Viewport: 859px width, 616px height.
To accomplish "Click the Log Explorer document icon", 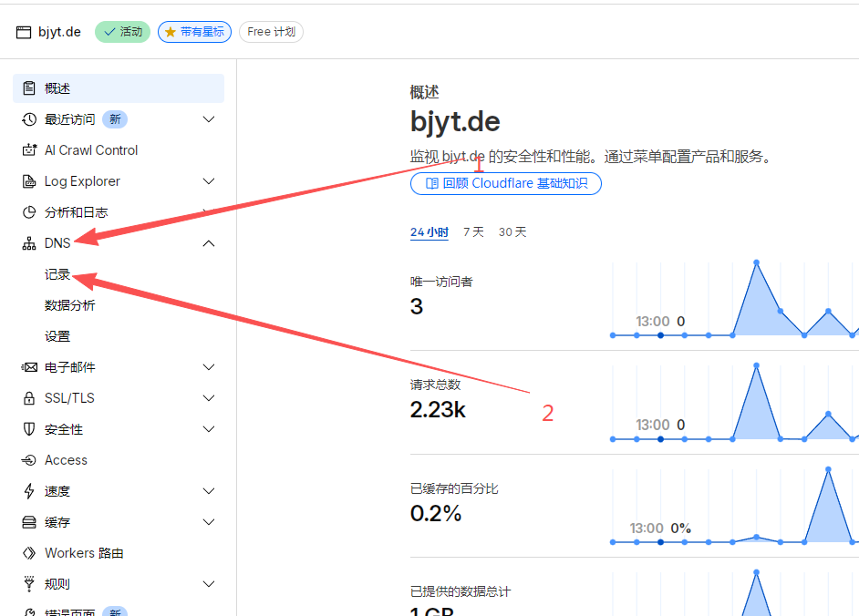I will coord(29,181).
